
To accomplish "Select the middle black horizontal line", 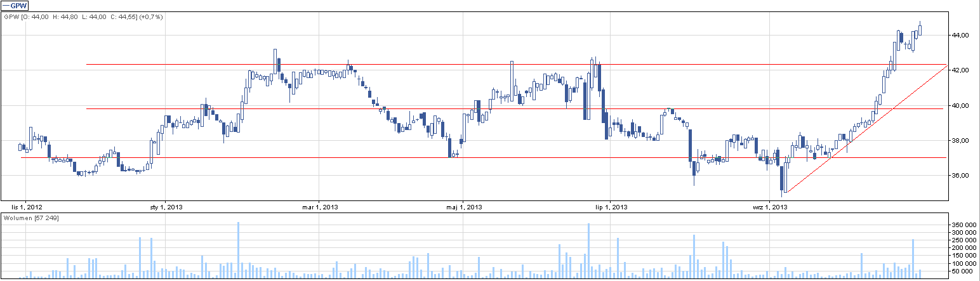I will (515, 108).
